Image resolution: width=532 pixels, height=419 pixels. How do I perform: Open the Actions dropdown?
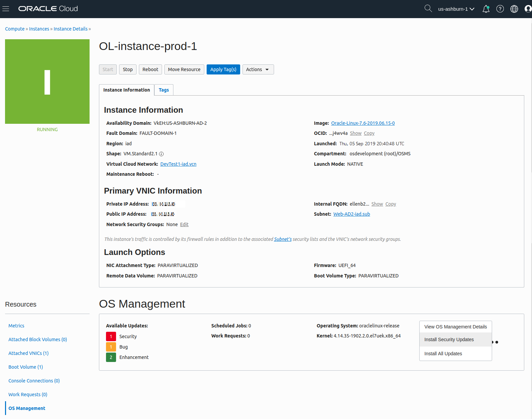click(258, 69)
